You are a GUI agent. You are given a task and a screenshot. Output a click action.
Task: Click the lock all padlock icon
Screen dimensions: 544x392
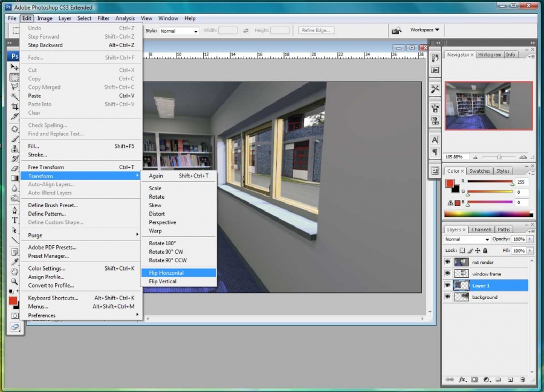(487, 250)
